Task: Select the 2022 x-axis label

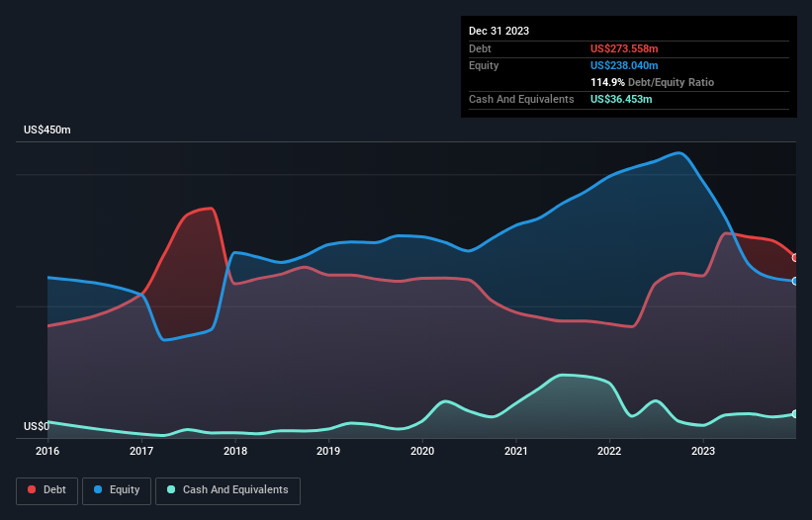Action: point(609,451)
